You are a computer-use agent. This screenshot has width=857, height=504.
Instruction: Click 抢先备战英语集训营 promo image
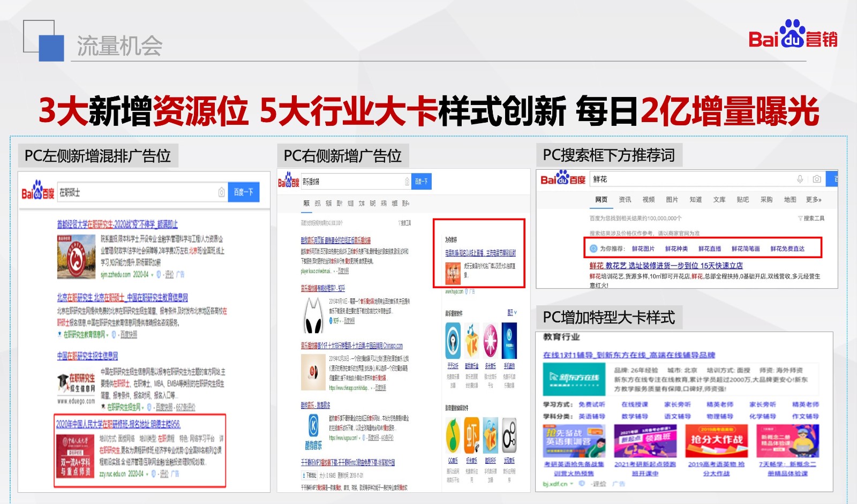click(x=574, y=441)
